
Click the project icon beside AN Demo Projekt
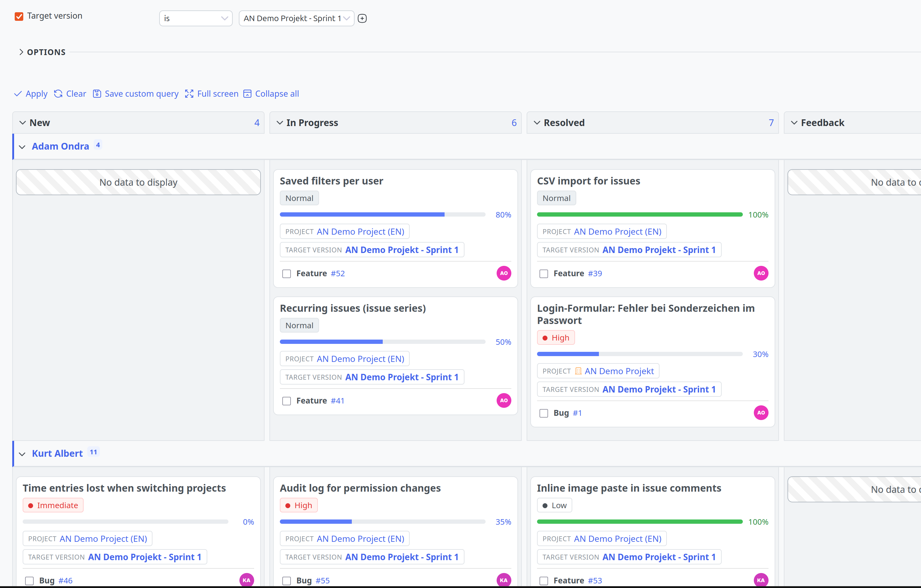pos(578,371)
